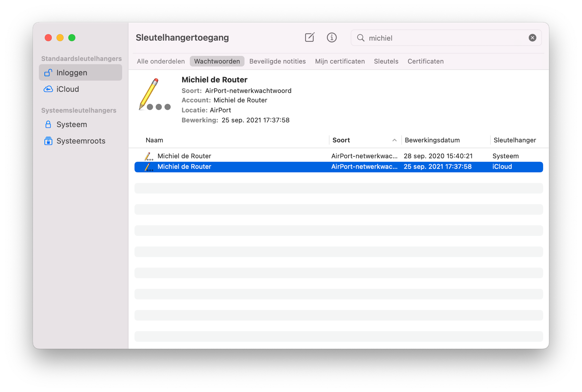Click the cloud icon beside iCloud
582x392 pixels.
point(48,89)
